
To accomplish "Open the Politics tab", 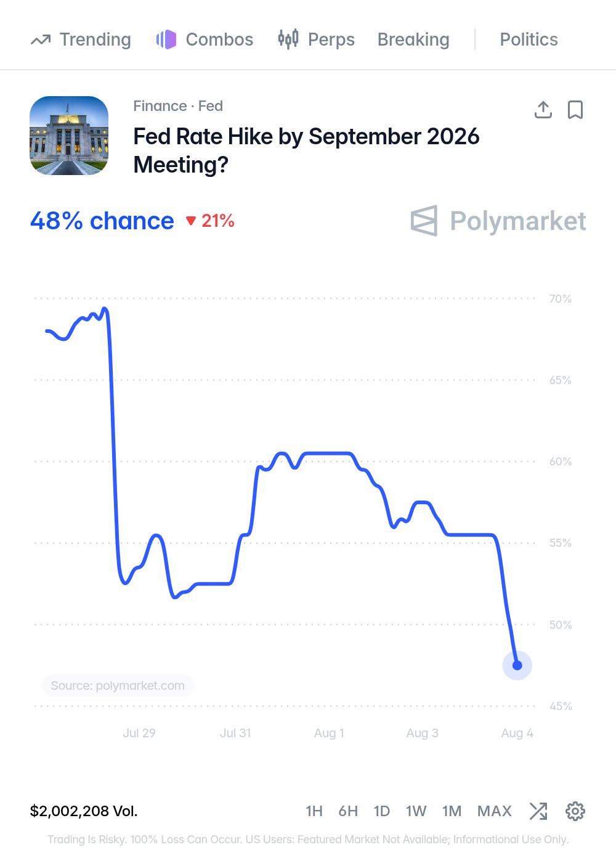I will click(529, 39).
